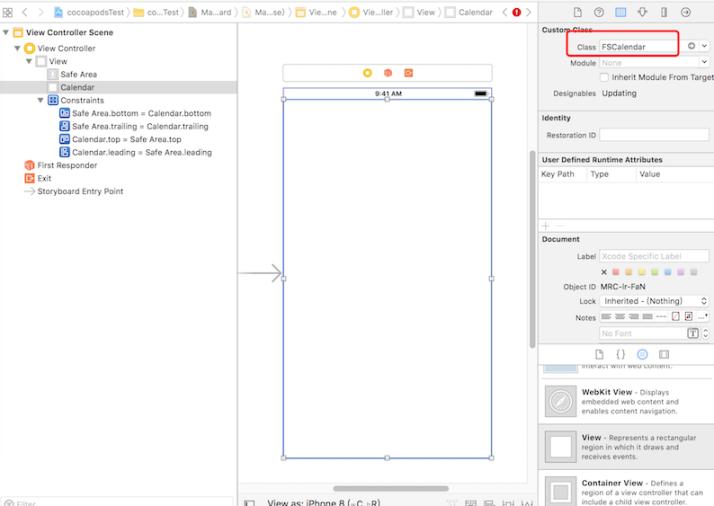Viewport: 714px width, 506px height.
Task: Enable Inherit Module From Target checkbox
Action: pos(604,77)
